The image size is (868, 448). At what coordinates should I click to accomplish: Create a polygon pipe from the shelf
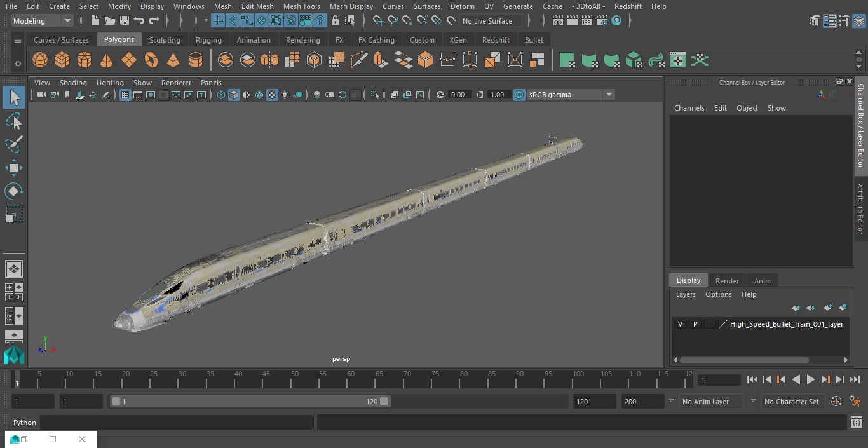tap(196, 60)
